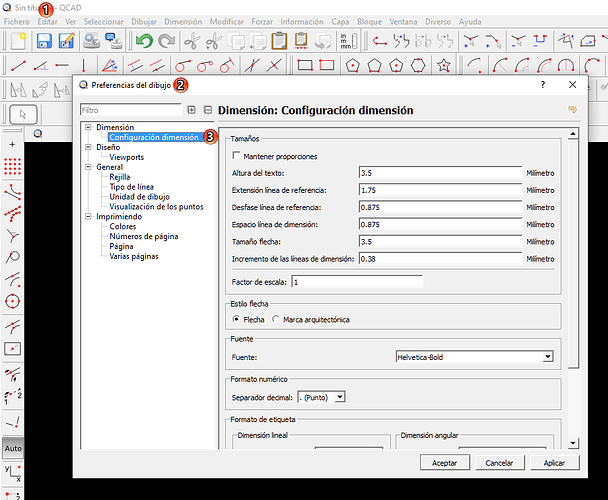Open the Dimensión menu
Viewport: 608px width, 500px height.
182,21
